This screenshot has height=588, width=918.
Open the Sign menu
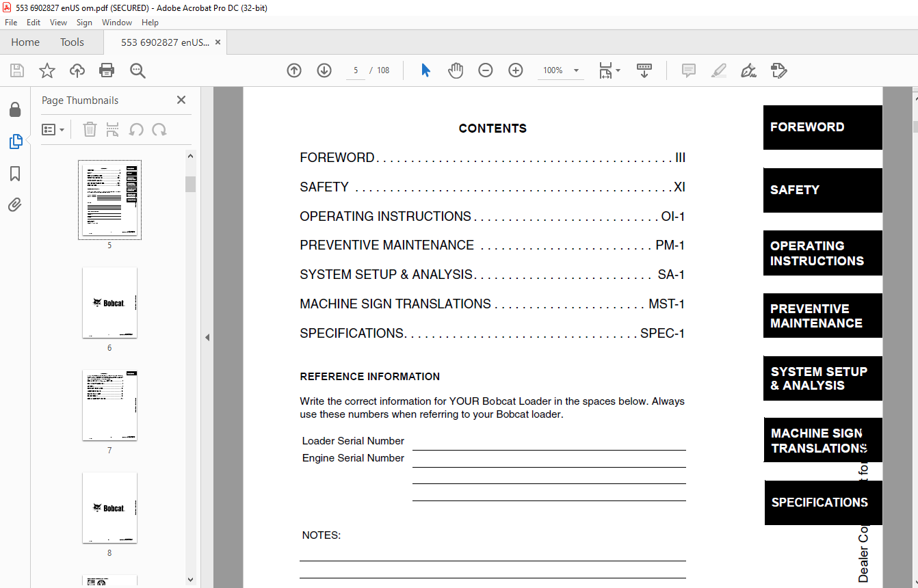(x=84, y=23)
